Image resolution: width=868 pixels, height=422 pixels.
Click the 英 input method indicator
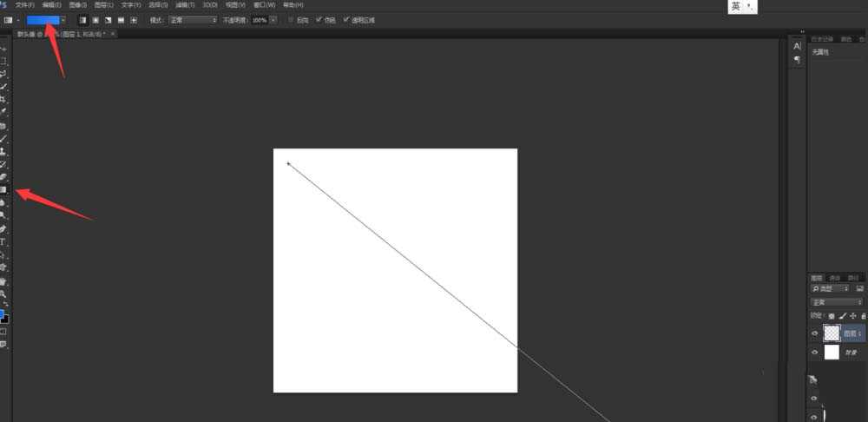point(736,6)
